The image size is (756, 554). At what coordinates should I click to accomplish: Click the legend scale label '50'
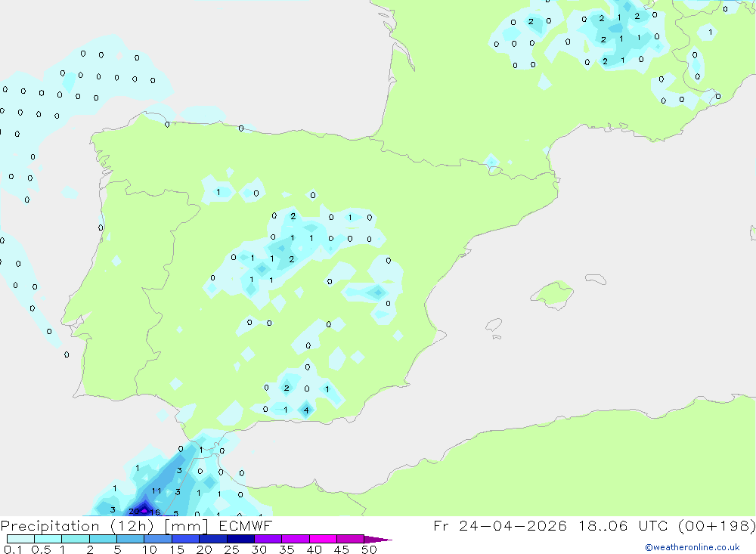click(x=369, y=549)
